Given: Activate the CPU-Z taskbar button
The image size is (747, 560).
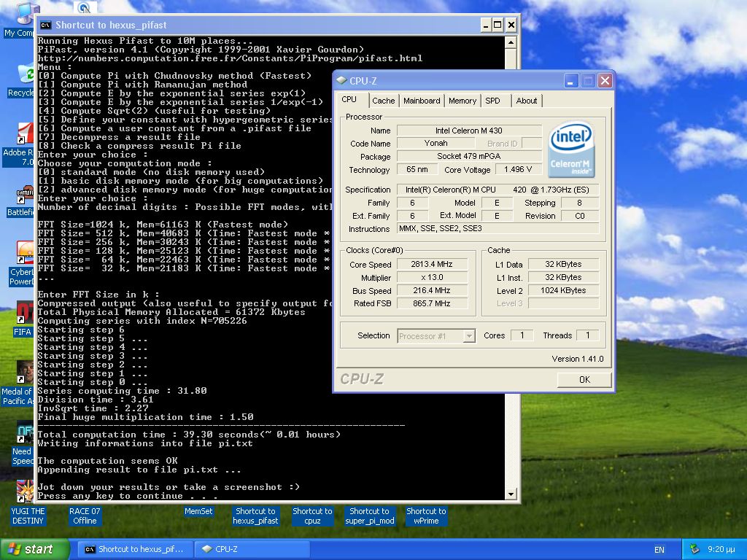Looking at the screenshot, I should pos(252,549).
